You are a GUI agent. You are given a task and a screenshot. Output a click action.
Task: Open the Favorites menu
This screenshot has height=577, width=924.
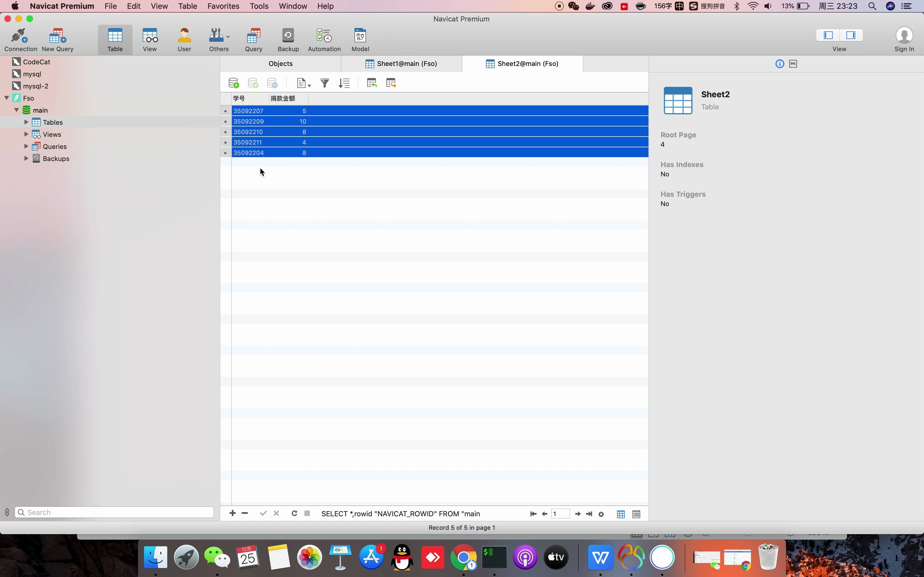pyautogui.click(x=223, y=6)
